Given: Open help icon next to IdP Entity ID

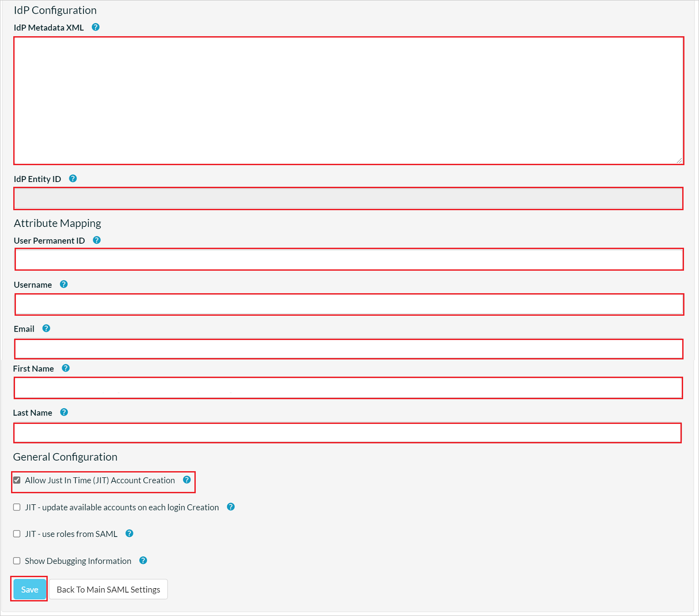Looking at the screenshot, I should tap(73, 178).
